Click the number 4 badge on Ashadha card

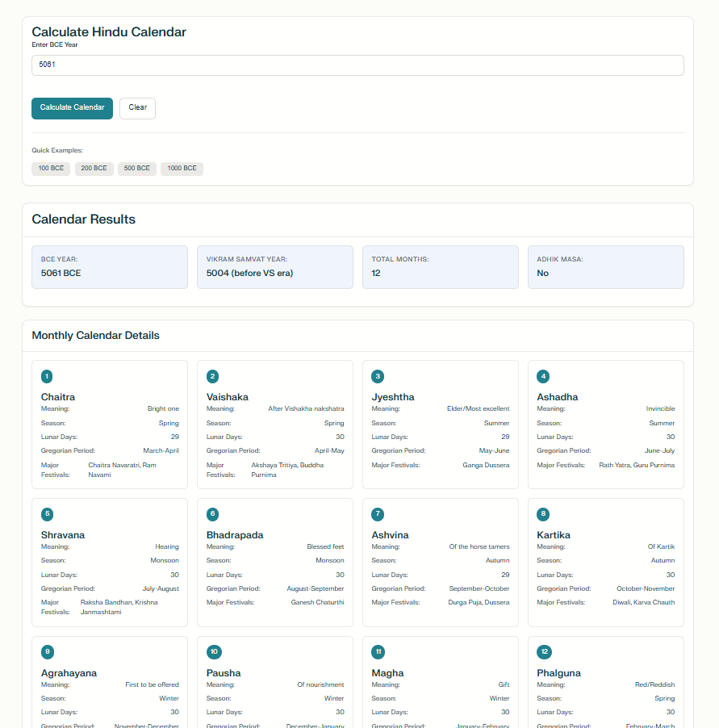[x=543, y=376]
